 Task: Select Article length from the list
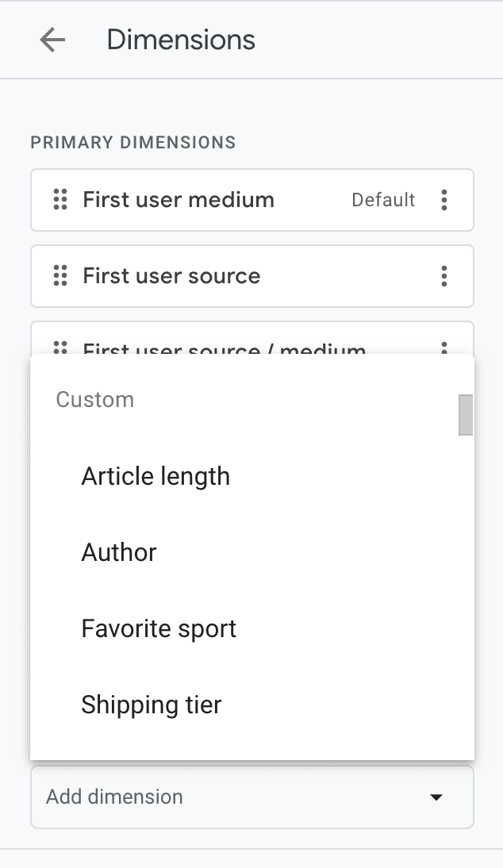click(x=156, y=476)
